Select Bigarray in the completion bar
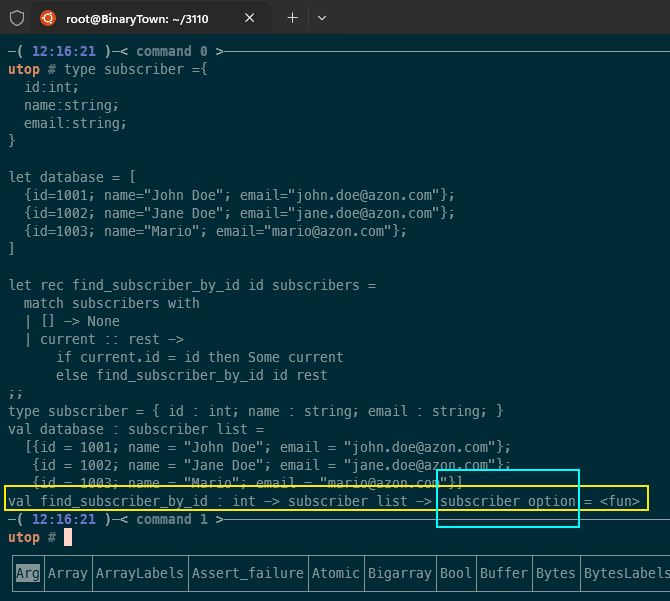This screenshot has width=670, height=601. (x=399, y=573)
